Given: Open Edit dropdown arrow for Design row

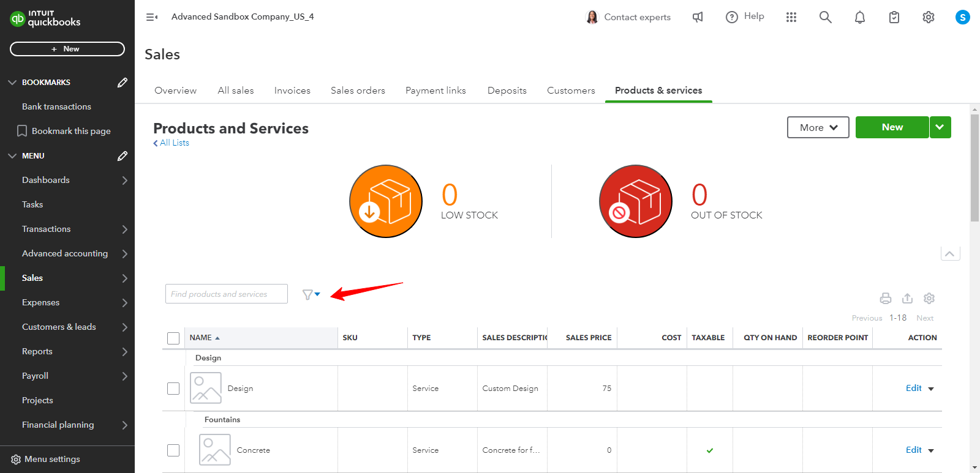Looking at the screenshot, I should click(x=931, y=389).
